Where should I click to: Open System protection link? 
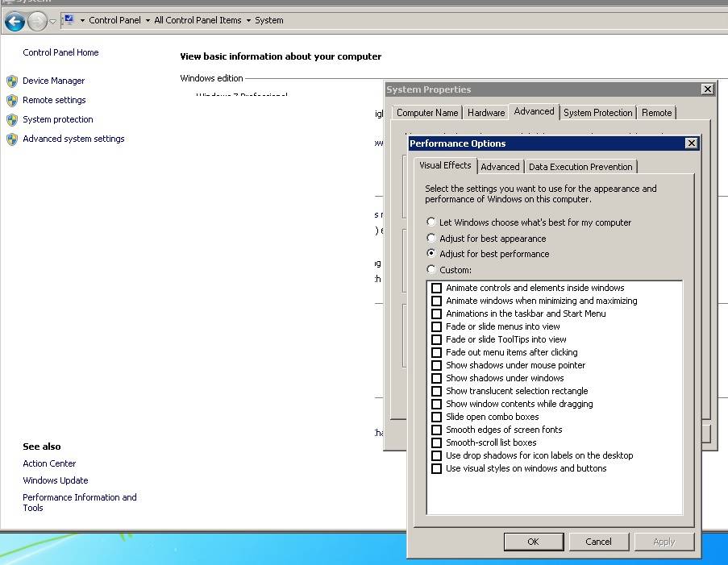pos(57,119)
